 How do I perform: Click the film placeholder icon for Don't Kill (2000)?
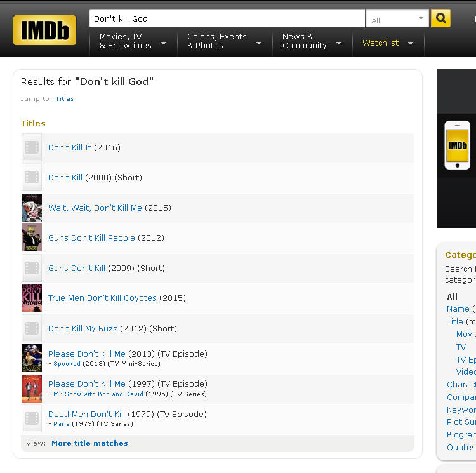pos(32,177)
